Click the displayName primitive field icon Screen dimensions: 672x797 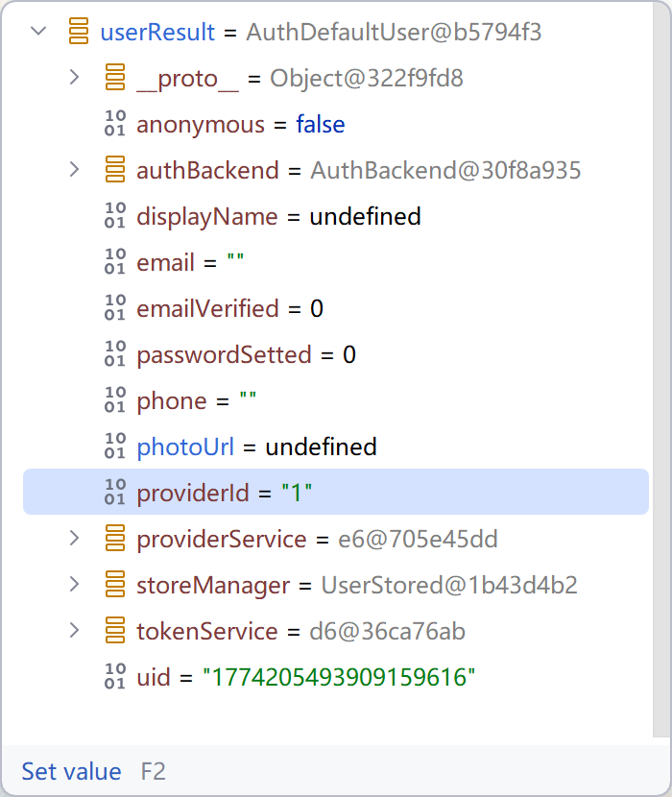tap(115, 216)
